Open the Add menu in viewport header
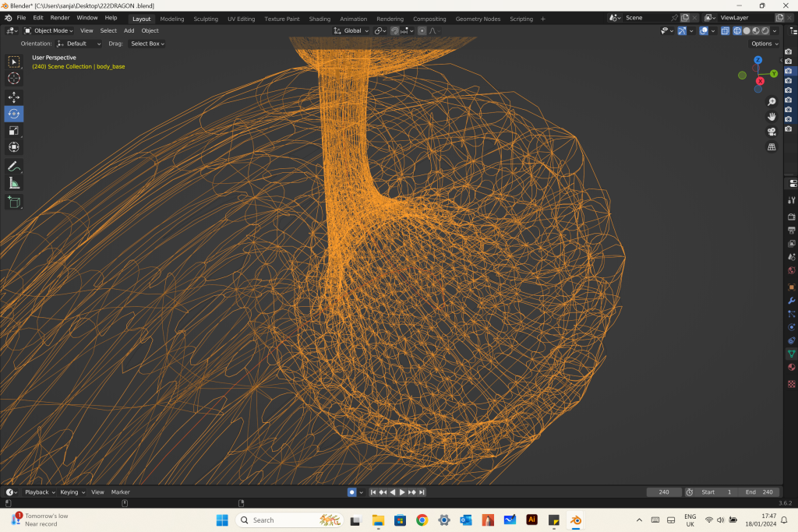This screenshot has width=798, height=532. click(x=129, y=31)
